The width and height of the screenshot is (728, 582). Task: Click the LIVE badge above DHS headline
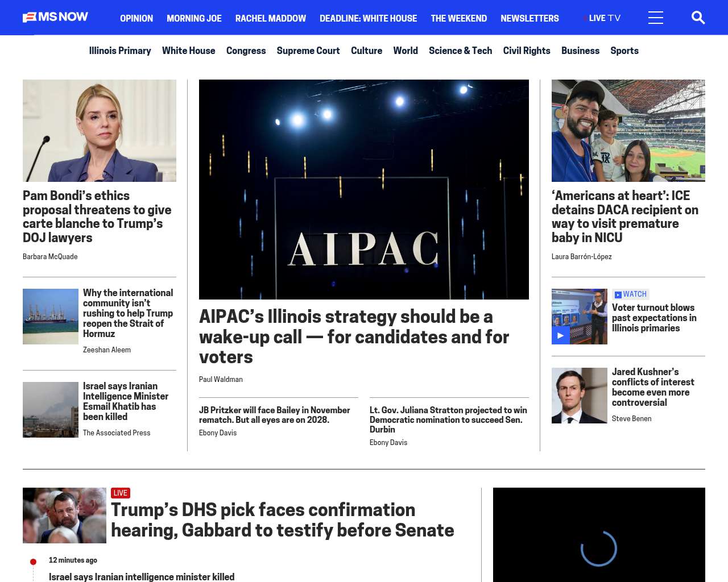(121, 493)
